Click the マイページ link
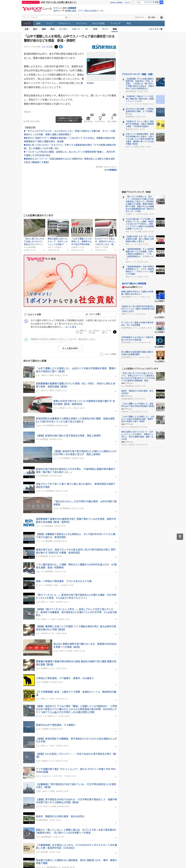This screenshot has height=868, width=186. [x=139, y=17]
